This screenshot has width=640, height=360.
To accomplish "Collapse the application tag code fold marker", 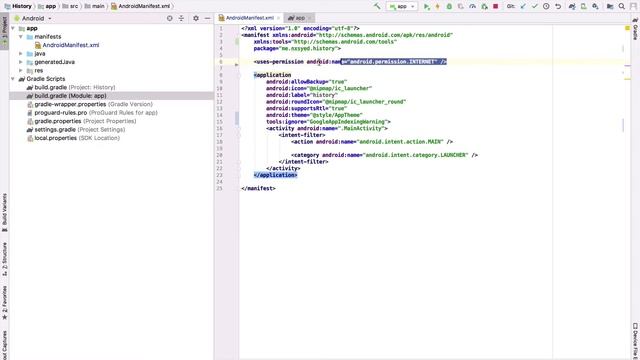I will [x=239, y=75].
